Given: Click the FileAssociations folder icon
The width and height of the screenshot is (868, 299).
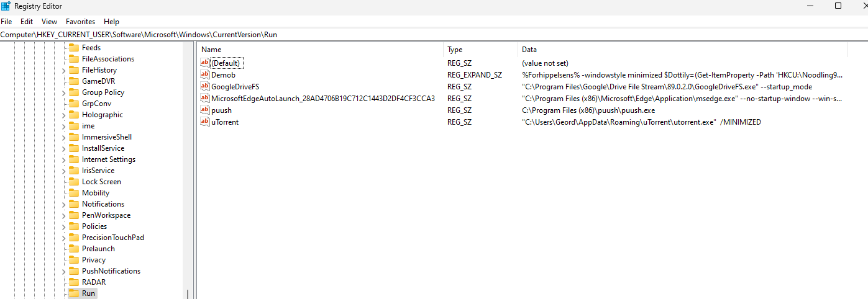Looking at the screenshot, I should tap(74, 59).
